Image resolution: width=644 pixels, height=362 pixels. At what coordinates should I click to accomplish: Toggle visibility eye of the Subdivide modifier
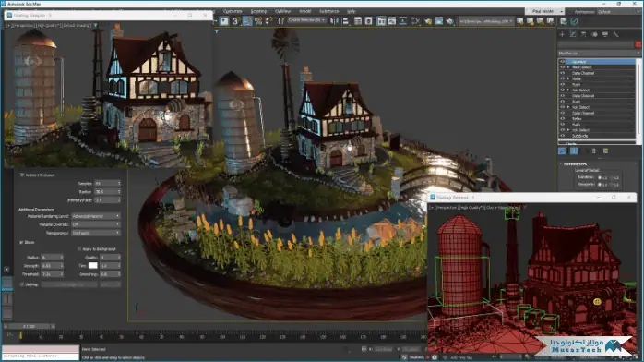(562, 136)
